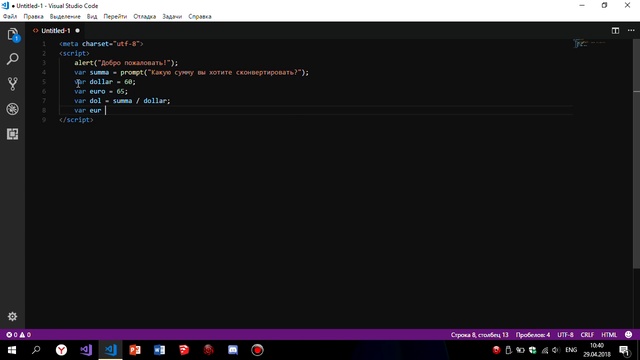Open the Manage gear settings menu
The image size is (640, 360).
12,316
